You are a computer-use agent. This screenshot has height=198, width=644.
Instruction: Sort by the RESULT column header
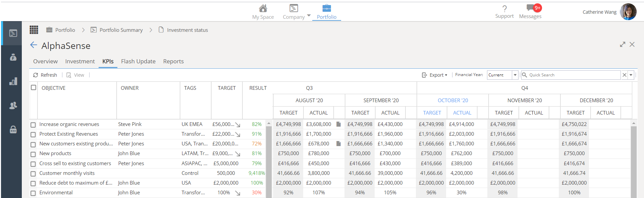[x=258, y=88]
